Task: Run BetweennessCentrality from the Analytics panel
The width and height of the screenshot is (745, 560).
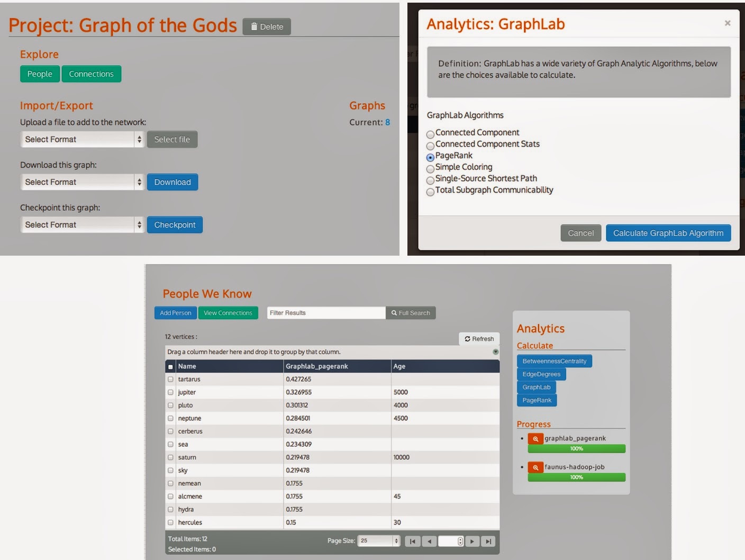Action: [555, 361]
